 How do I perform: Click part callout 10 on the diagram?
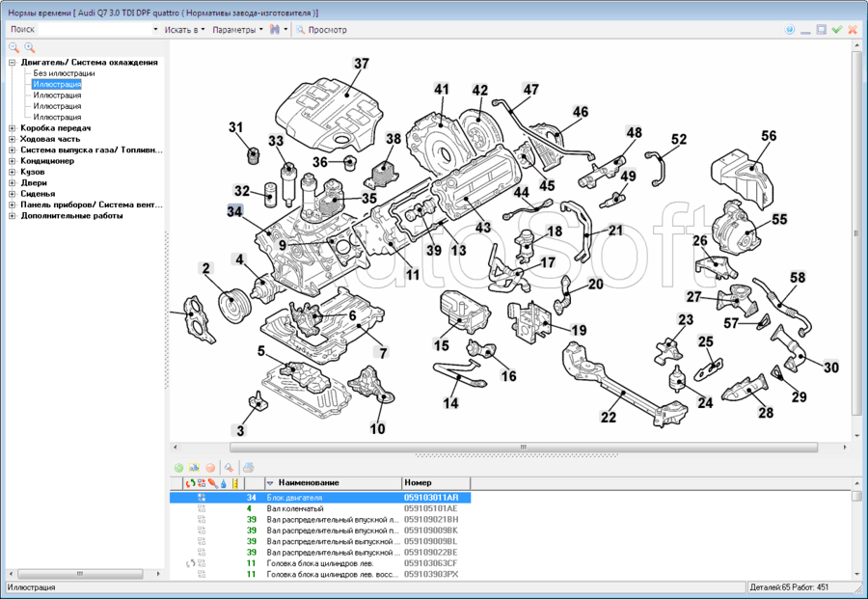coord(377,428)
